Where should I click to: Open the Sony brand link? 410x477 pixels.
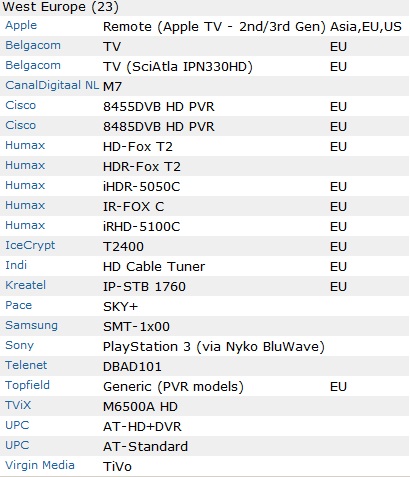(x=20, y=346)
